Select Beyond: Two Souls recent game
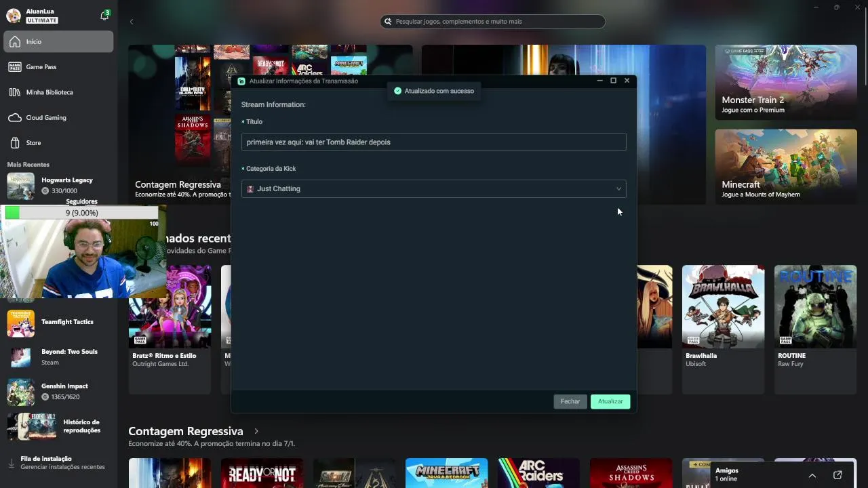868x488 pixels. tap(59, 357)
